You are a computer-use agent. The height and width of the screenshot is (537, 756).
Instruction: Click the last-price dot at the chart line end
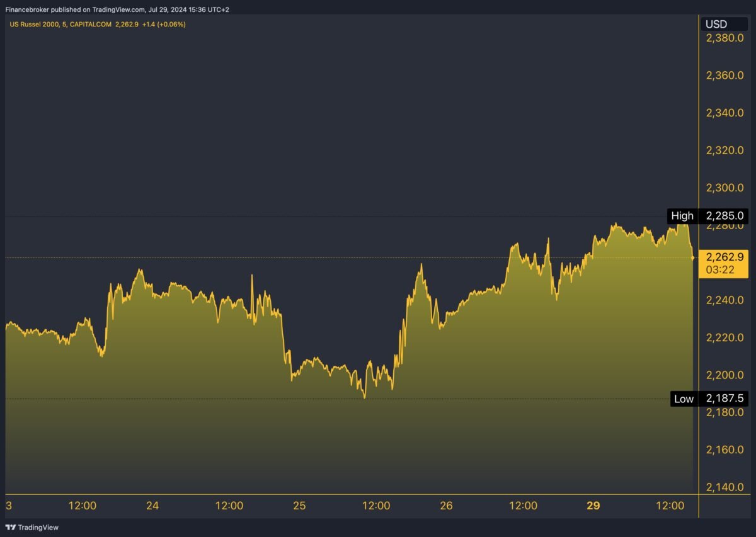point(694,257)
